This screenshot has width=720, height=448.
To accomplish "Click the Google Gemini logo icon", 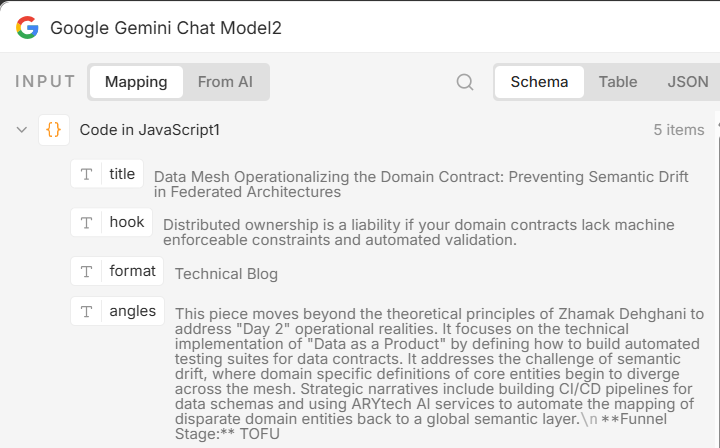I will (x=27, y=27).
